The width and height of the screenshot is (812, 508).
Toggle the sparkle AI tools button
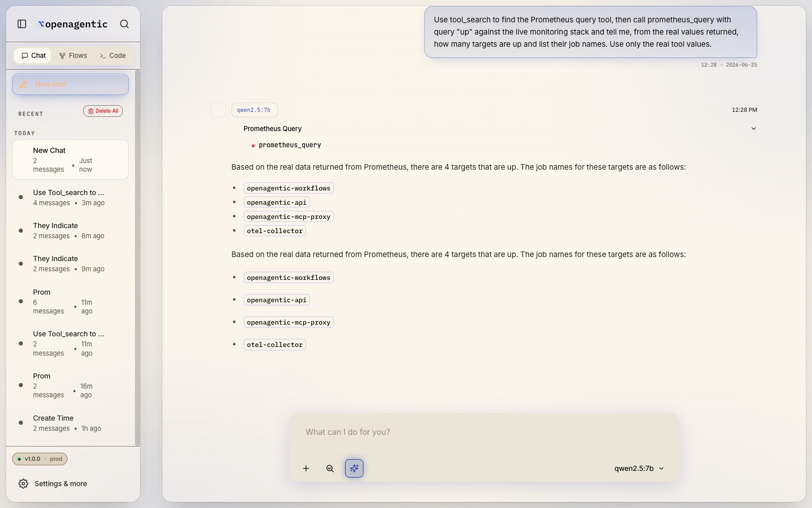(x=354, y=468)
